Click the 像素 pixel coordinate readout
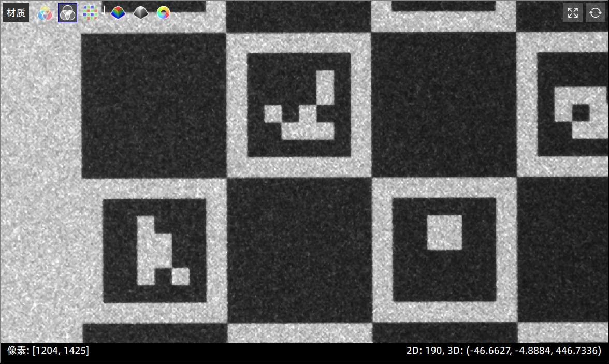609x364 pixels. point(48,351)
